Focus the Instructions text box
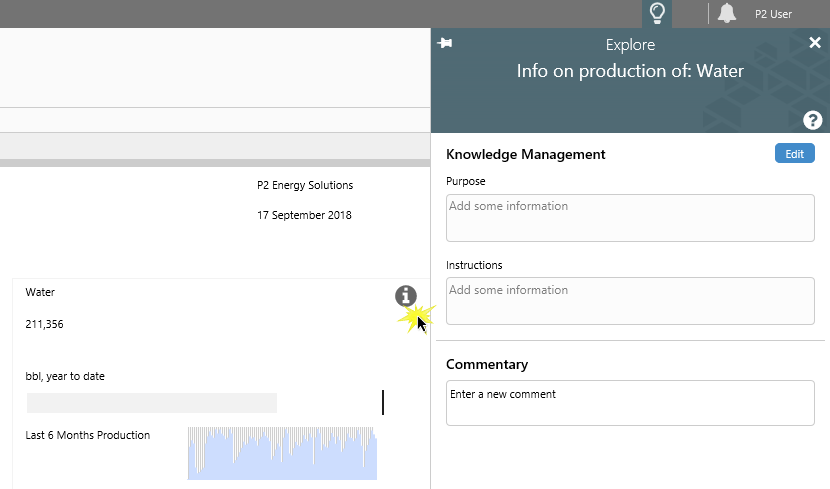The width and height of the screenshot is (830, 489). pos(630,301)
